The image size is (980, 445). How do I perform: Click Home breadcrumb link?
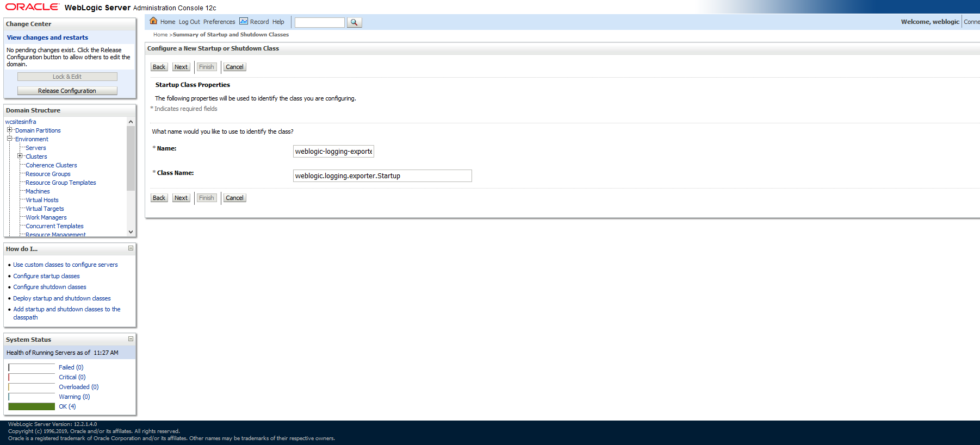[160, 35]
